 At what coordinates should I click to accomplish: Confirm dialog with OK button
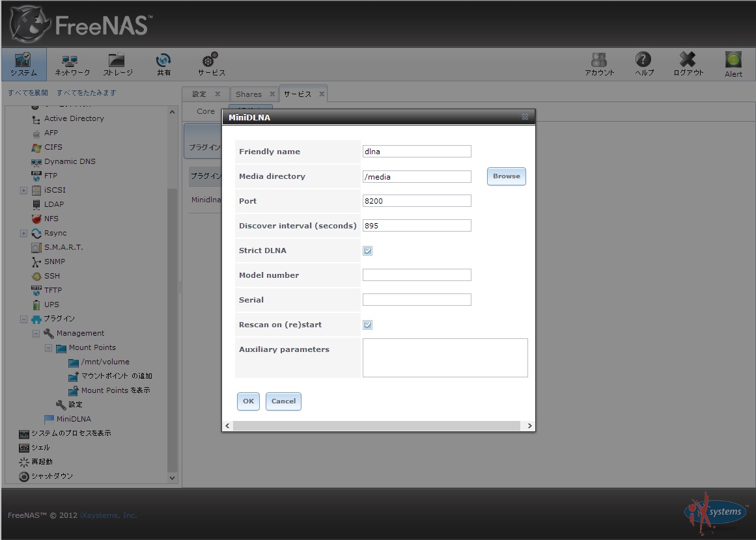tap(248, 401)
